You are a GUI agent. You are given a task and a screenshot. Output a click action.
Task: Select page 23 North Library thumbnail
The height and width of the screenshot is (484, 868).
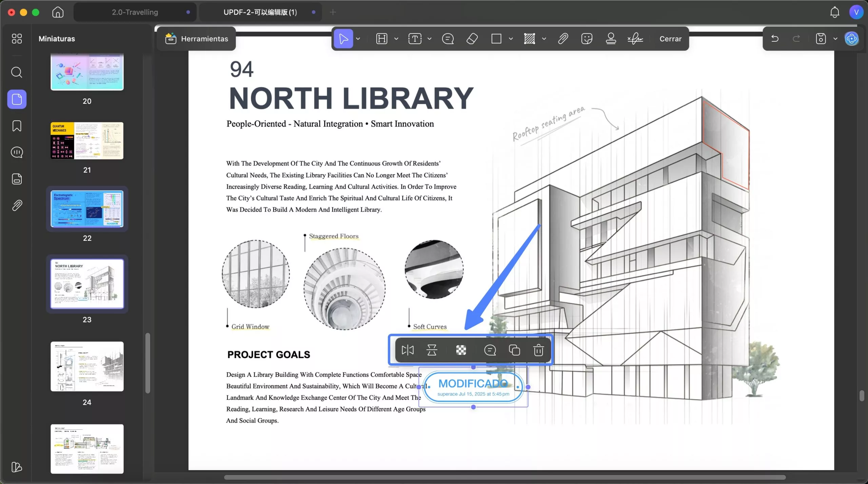(x=87, y=284)
